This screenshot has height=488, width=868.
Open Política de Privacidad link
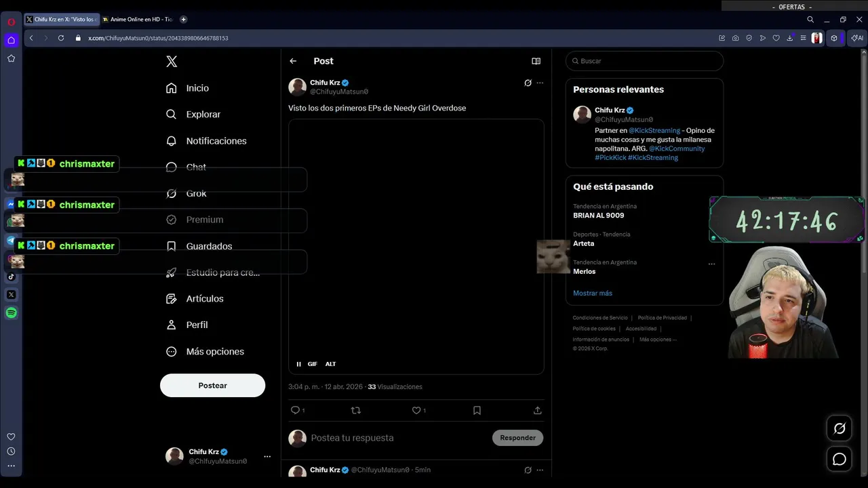pos(662,318)
